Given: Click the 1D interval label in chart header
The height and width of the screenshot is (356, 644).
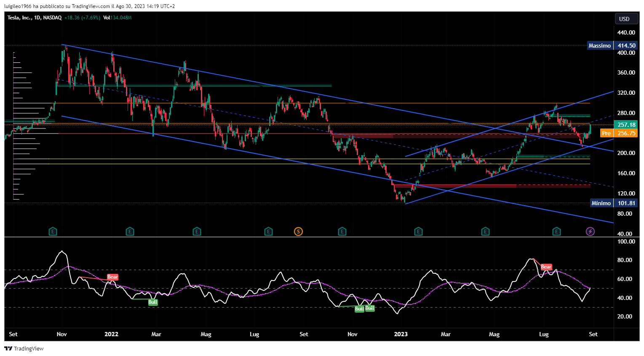Looking at the screenshot, I should [37, 18].
